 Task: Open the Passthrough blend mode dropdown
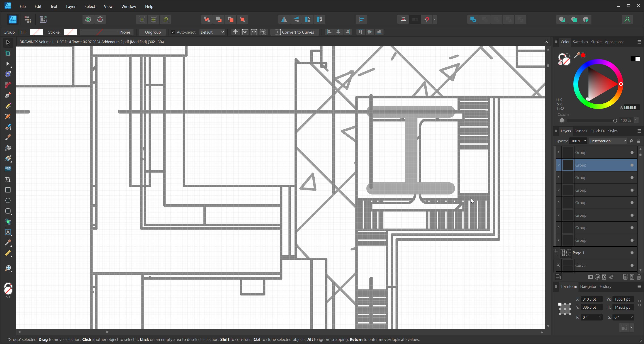click(x=608, y=141)
